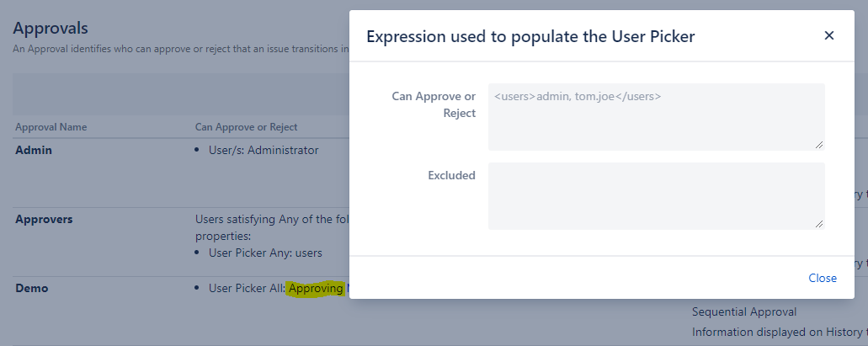Select the Admin approval name

click(34, 150)
